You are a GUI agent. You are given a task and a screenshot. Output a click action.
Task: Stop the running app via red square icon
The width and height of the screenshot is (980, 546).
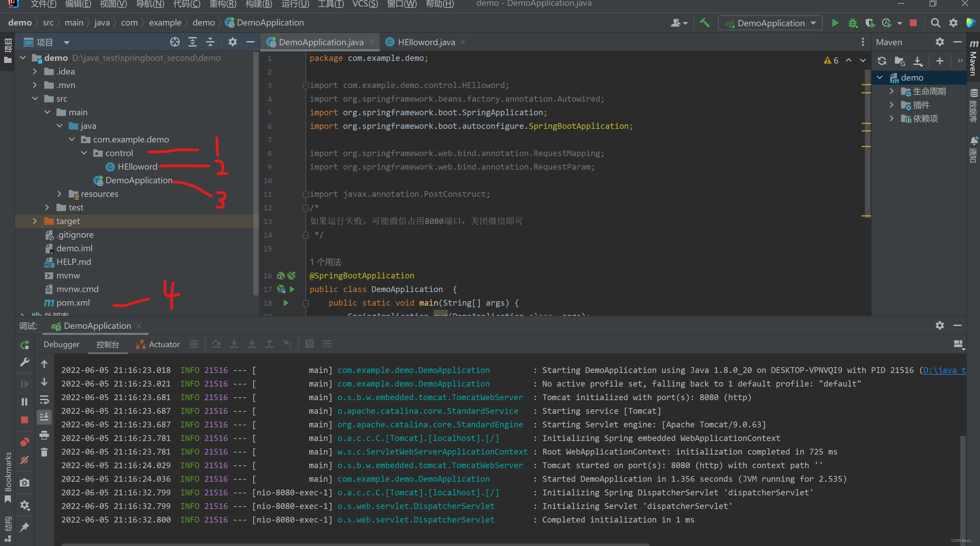coord(913,22)
